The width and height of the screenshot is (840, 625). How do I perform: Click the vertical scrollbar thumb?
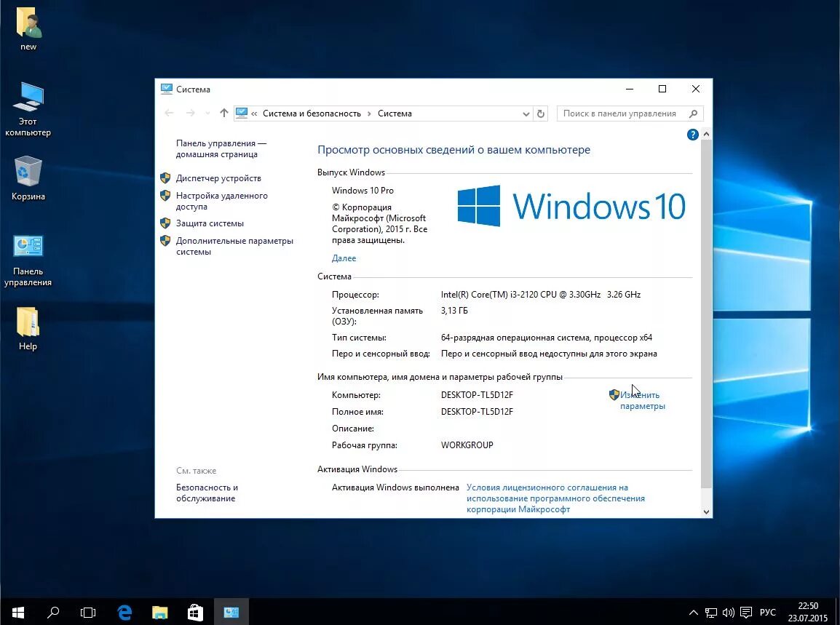[706, 314]
